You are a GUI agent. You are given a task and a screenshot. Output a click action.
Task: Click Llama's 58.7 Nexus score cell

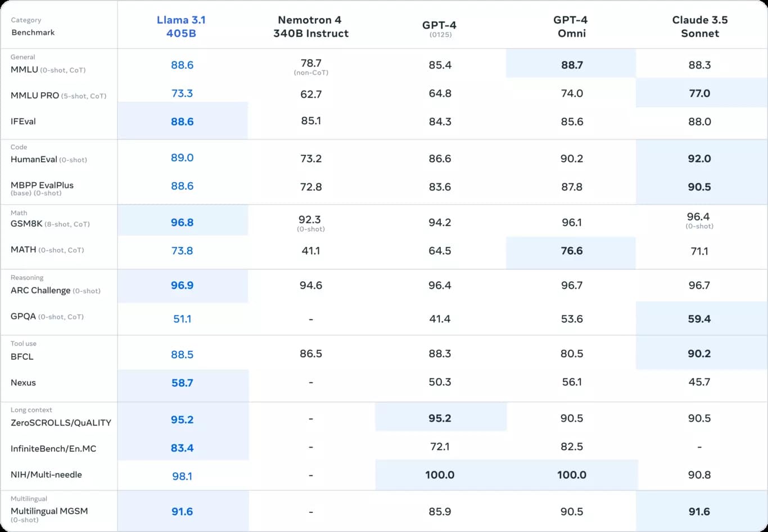182,383
